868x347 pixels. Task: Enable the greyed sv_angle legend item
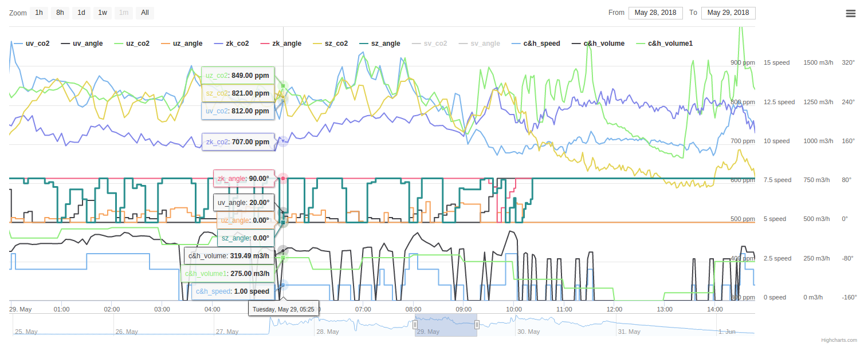coord(479,44)
